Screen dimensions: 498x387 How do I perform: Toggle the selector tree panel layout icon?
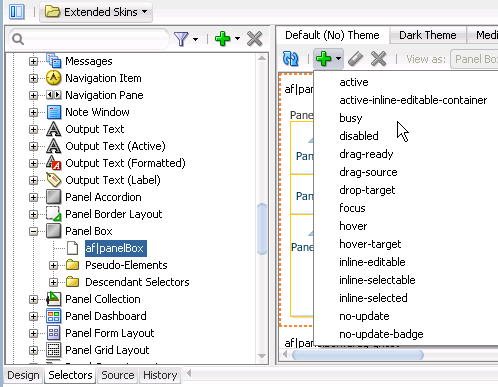(x=17, y=12)
